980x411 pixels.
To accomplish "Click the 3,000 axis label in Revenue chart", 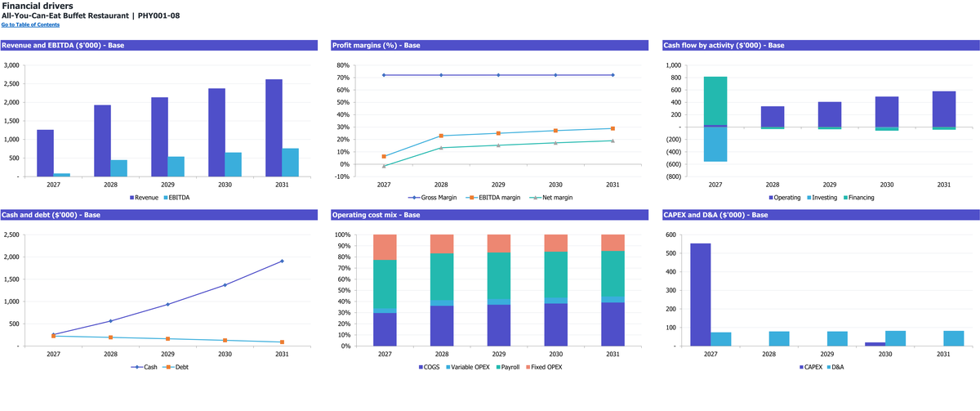I will point(12,65).
